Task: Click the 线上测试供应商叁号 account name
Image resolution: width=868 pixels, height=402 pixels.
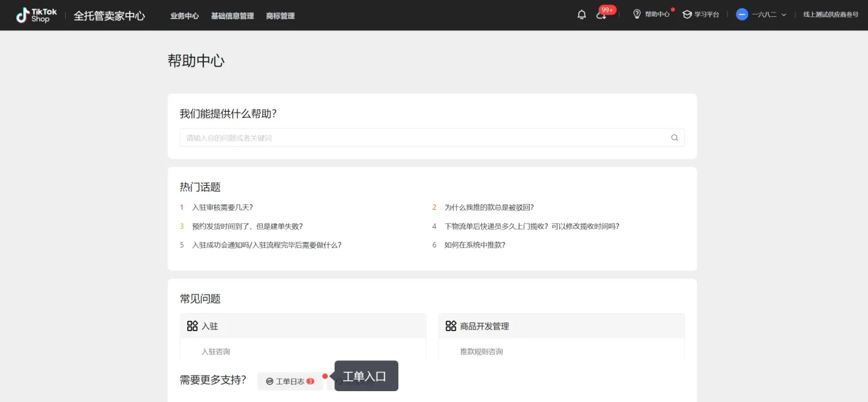Action: point(831,15)
